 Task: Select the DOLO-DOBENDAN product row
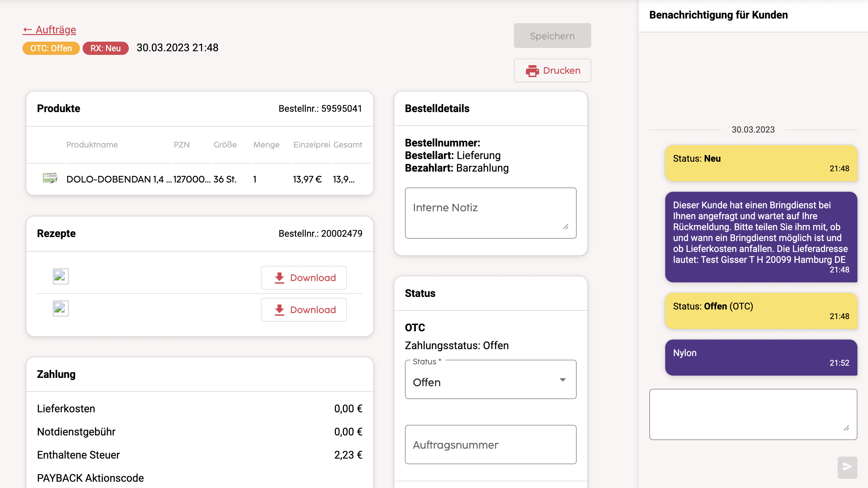[199, 179]
